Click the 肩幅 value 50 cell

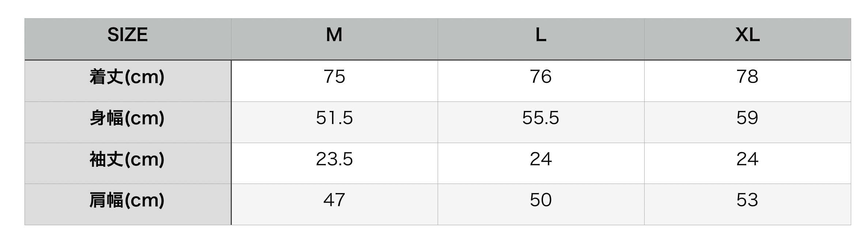[x=541, y=200]
